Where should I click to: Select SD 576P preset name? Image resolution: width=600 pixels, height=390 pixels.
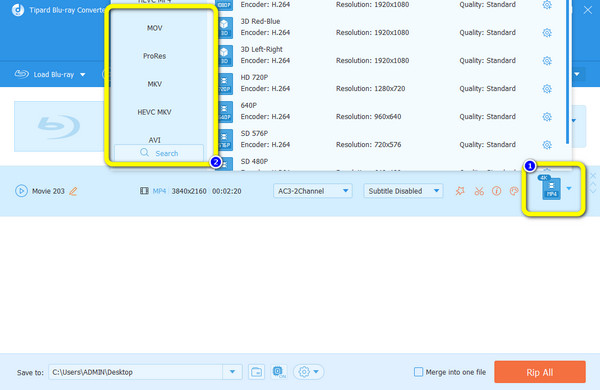click(x=254, y=133)
